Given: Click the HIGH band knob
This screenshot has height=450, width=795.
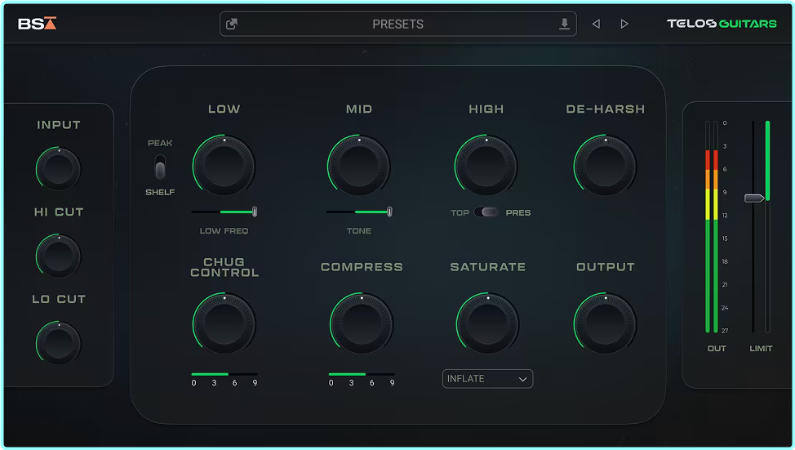Looking at the screenshot, I should pos(486,166).
